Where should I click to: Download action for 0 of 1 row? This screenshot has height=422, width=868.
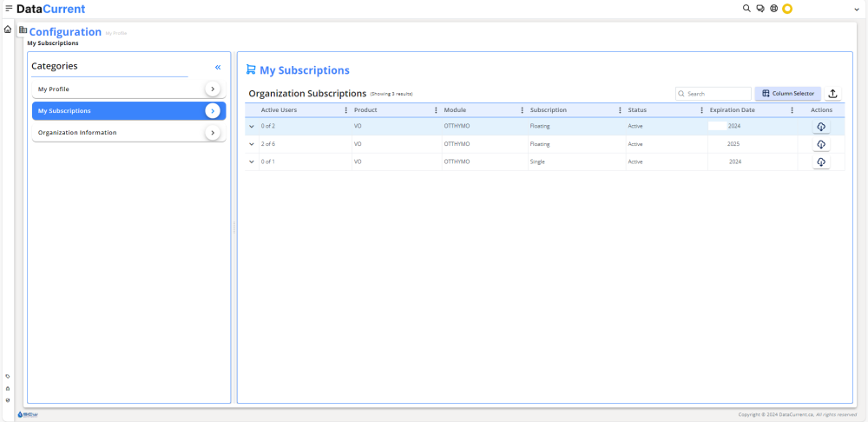(x=821, y=162)
